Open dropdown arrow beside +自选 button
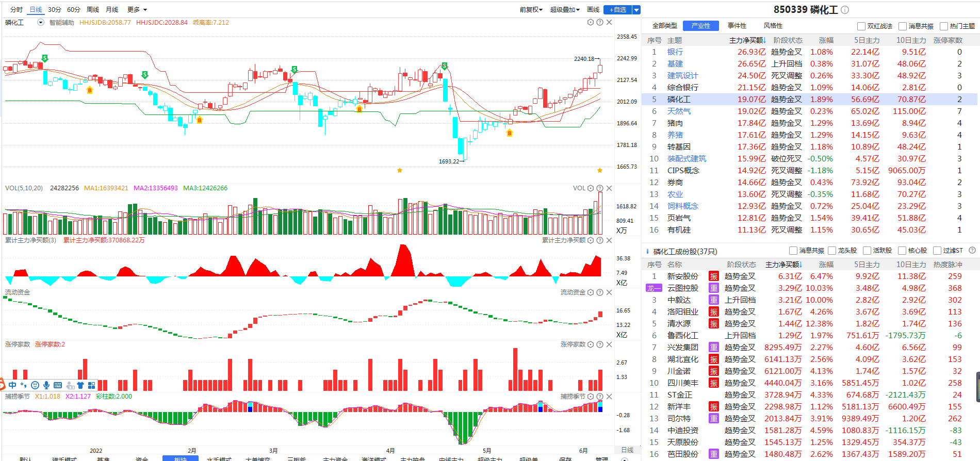The image size is (980, 461). click(x=636, y=10)
